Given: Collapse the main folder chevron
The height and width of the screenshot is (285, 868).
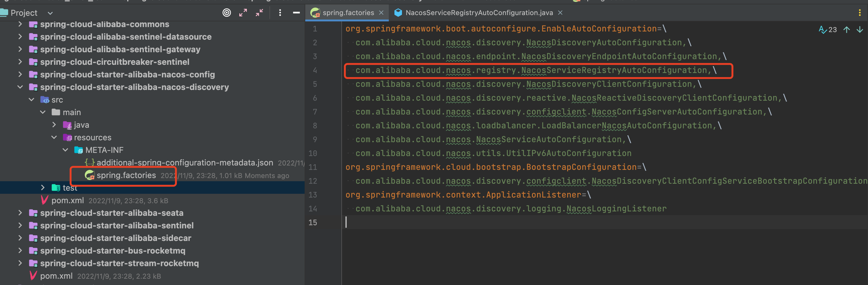Looking at the screenshot, I should coord(43,112).
